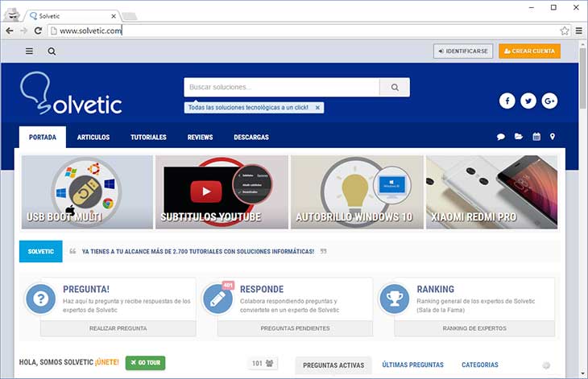Screen dimensions: 588x379
Task: Click the browser back arrow
Action: click(10, 31)
